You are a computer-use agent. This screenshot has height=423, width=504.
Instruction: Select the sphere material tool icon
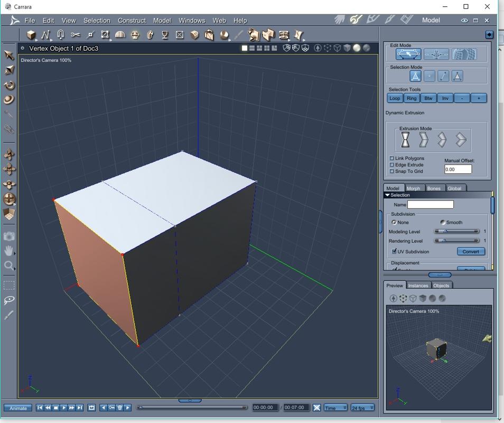225,35
